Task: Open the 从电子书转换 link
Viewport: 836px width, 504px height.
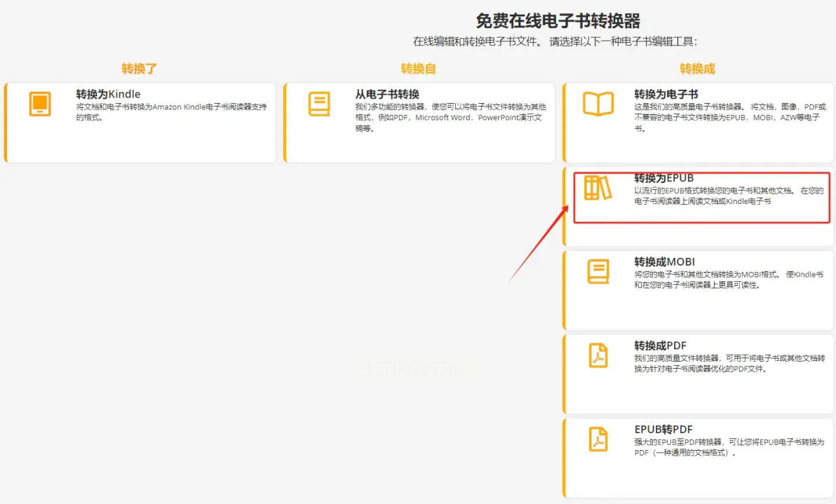Action: (387, 95)
